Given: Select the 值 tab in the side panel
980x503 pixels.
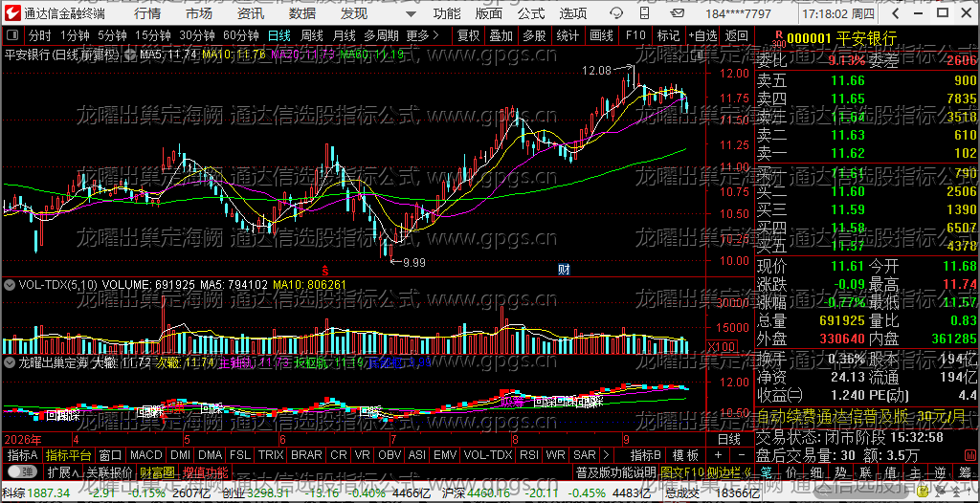Looking at the screenshot, I should 891,471.
